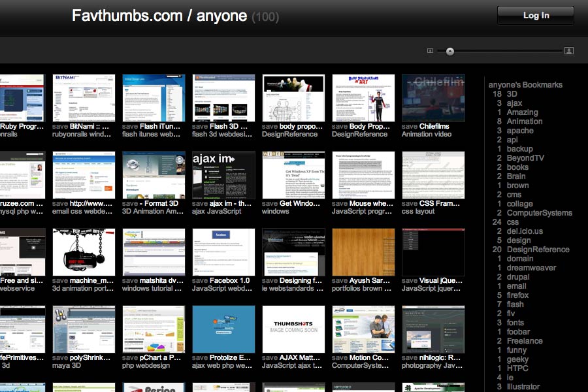588x392 pixels.
Task: Select the books tag
Action: pos(517,167)
